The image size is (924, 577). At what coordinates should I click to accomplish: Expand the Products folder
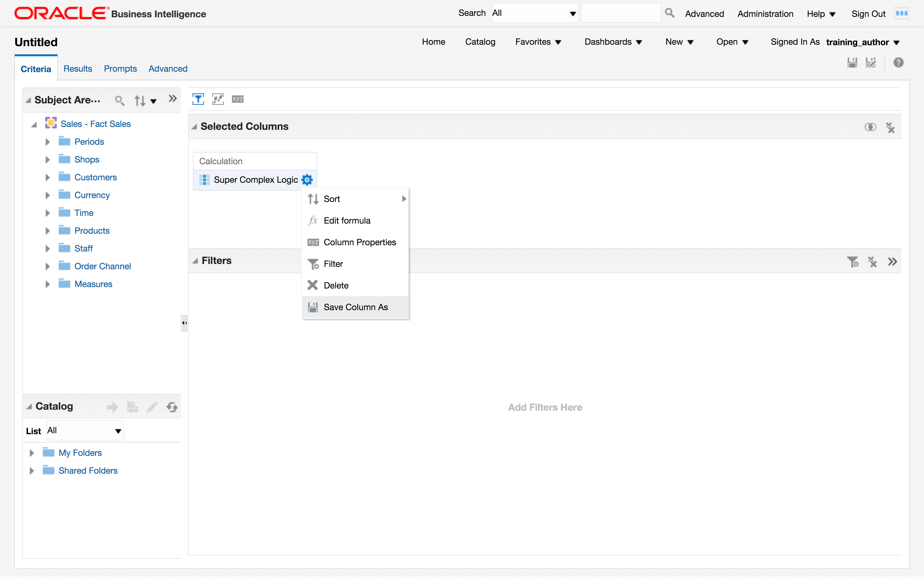[x=47, y=231]
